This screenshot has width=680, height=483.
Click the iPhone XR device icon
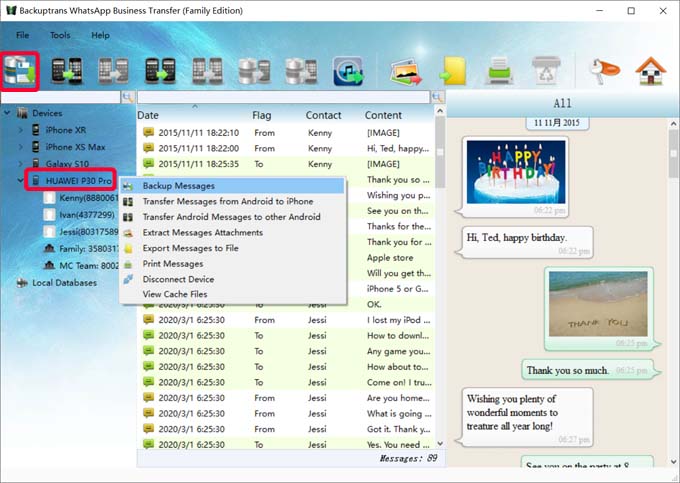36,130
